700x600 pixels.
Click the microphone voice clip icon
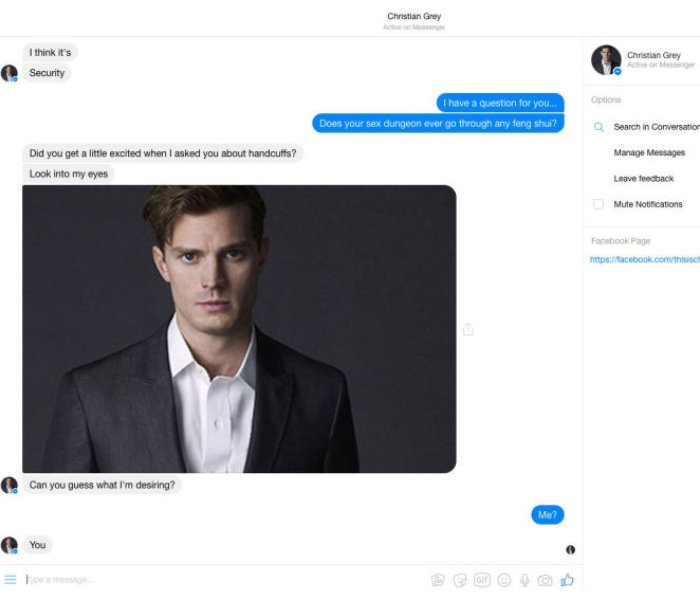click(x=525, y=580)
